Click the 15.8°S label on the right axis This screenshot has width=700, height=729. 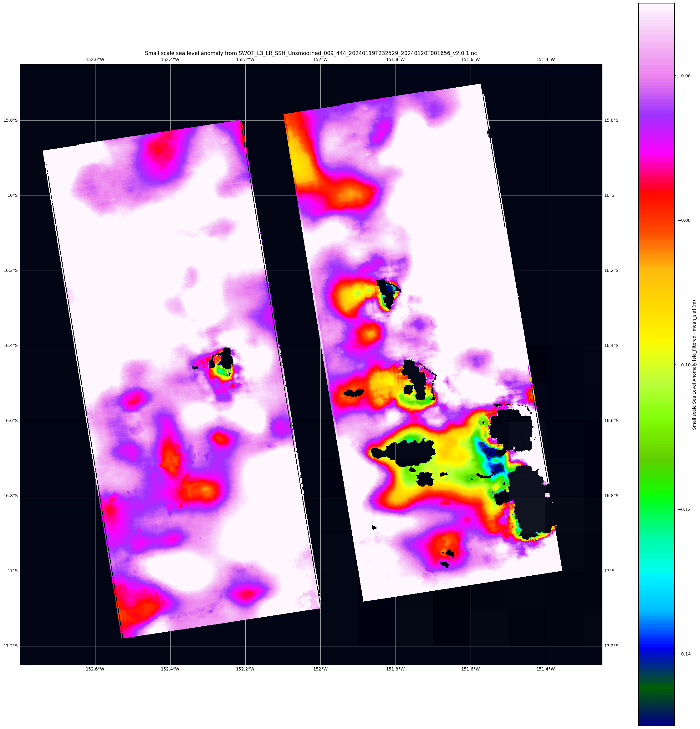pos(611,120)
